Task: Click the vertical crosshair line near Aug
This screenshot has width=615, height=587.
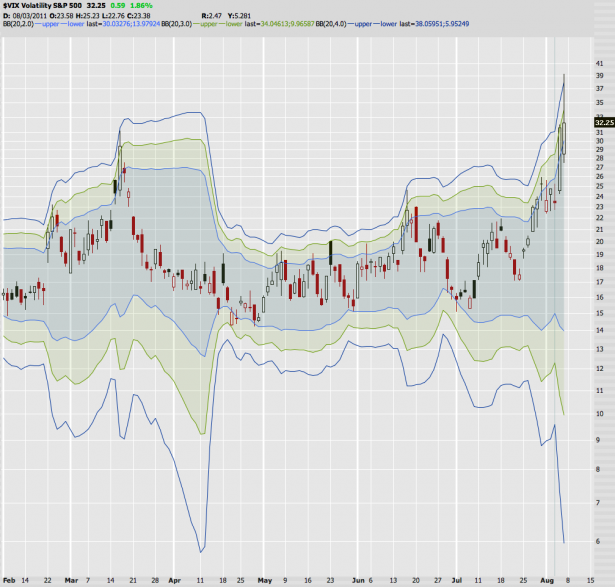Action: click(x=556, y=300)
